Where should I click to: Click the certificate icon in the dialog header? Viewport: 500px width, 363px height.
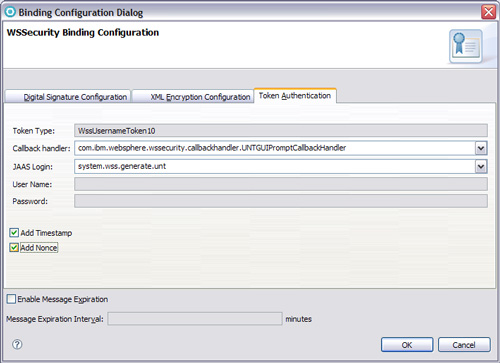[466, 46]
